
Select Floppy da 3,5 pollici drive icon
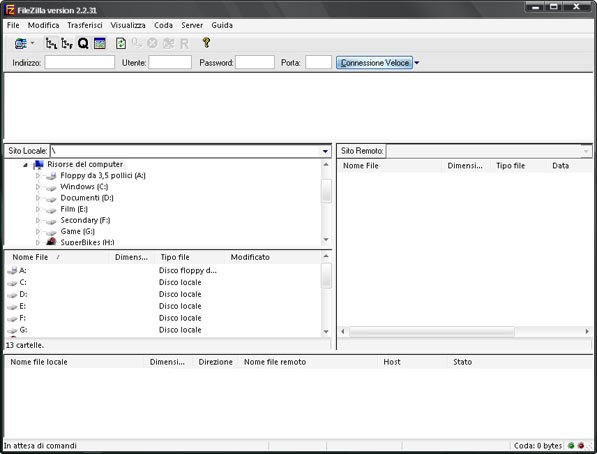click(51, 176)
